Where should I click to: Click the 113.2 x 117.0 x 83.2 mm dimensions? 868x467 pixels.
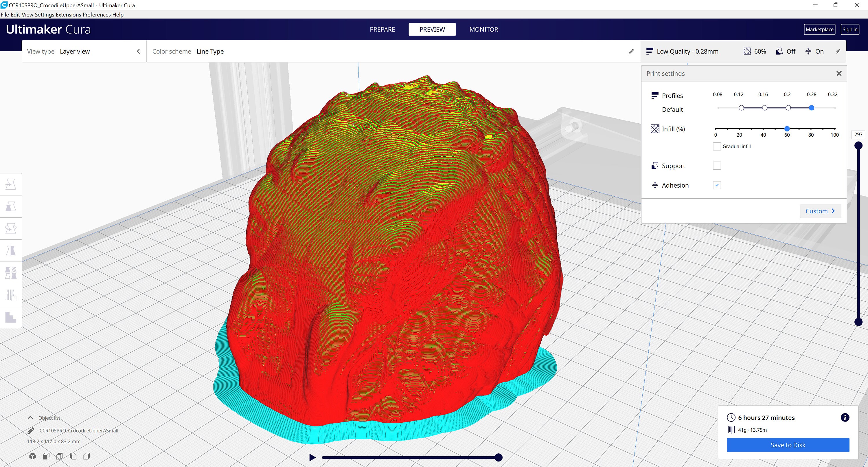tap(54, 441)
